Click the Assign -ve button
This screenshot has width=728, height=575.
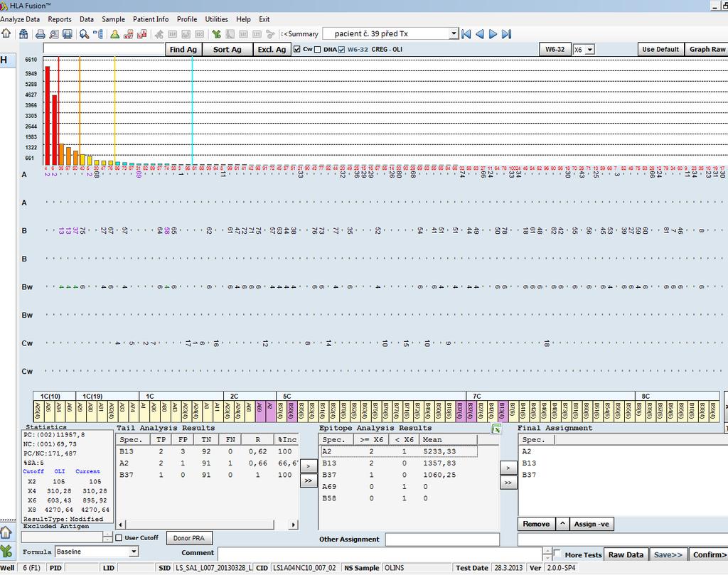pos(591,524)
